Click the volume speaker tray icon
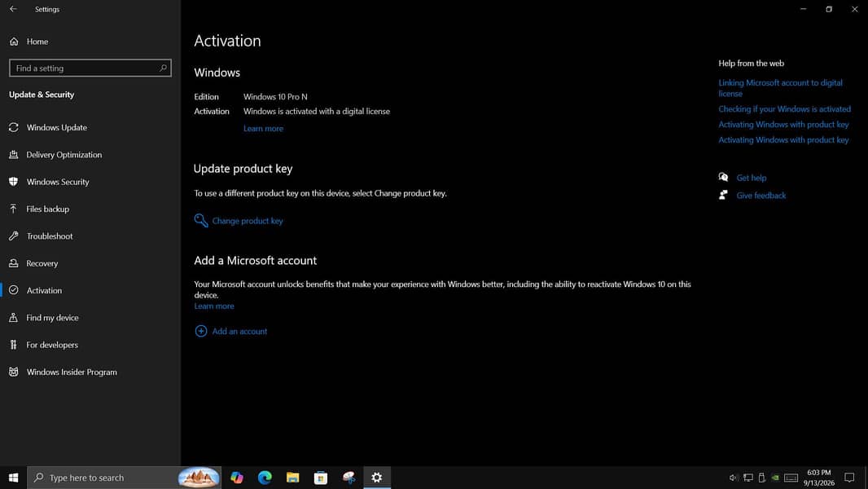This screenshot has width=868, height=489. (734, 478)
